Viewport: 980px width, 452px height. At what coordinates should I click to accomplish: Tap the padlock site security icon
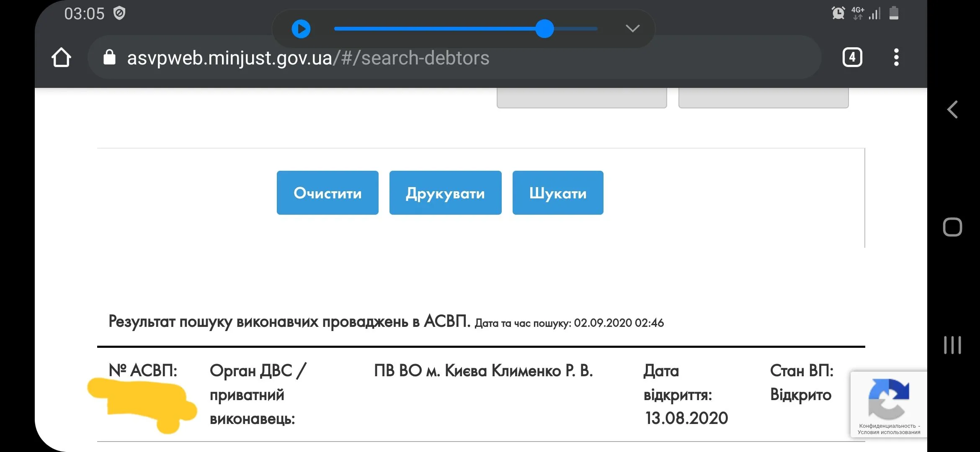[109, 57]
